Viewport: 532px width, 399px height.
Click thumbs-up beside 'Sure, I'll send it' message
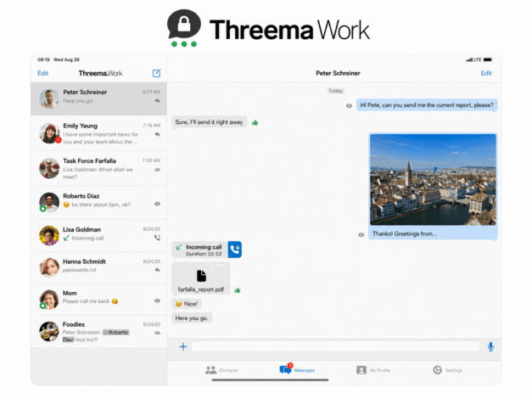point(255,122)
